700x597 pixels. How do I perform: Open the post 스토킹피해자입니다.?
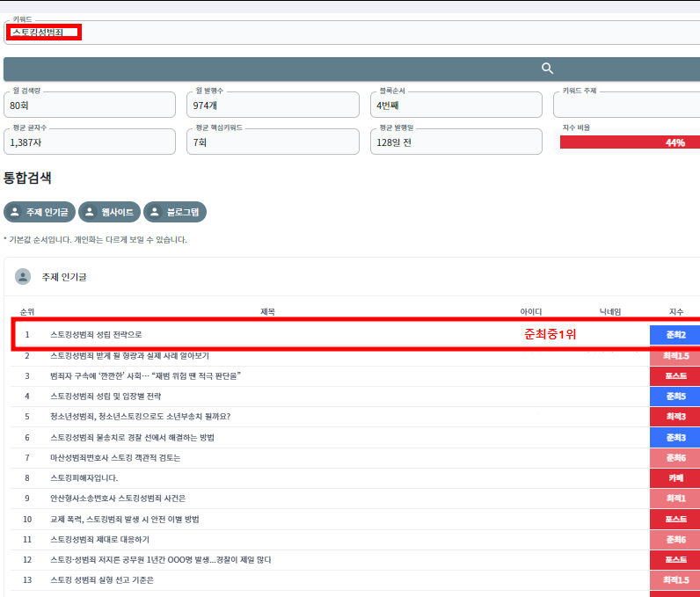(84, 477)
